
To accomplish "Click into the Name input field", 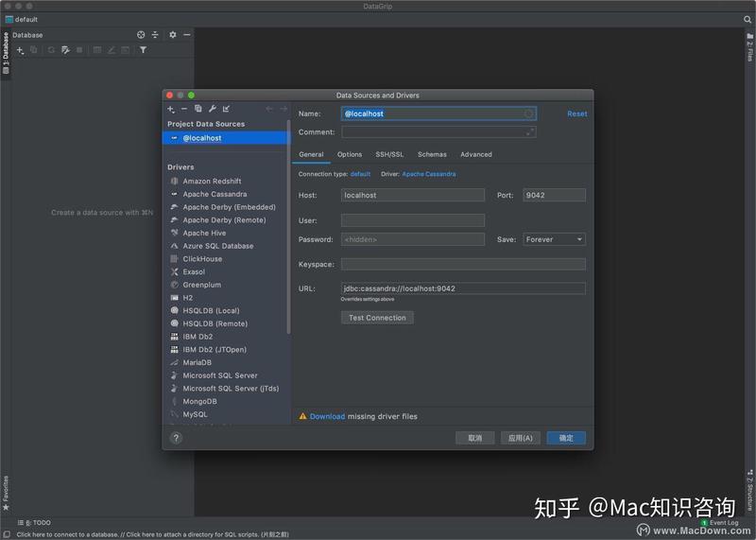I will pos(438,113).
